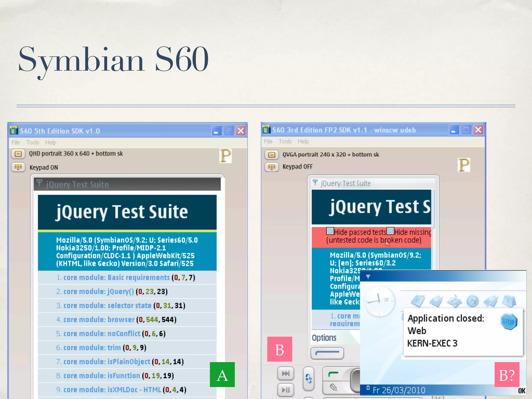This screenshot has height=399, width=532.
Task: Click the resolution icon beside QHD portrait 360 x 640
Action: point(18,154)
